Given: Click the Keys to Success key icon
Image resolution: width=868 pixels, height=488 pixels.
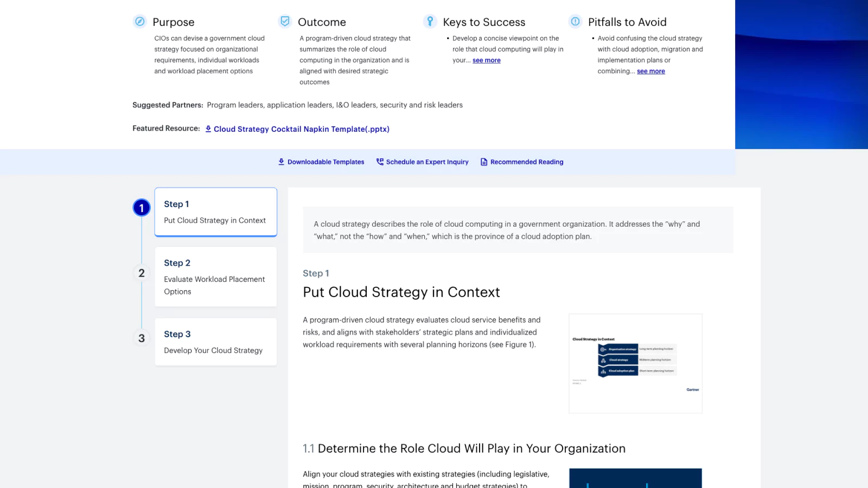Looking at the screenshot, I should point(430,22).
